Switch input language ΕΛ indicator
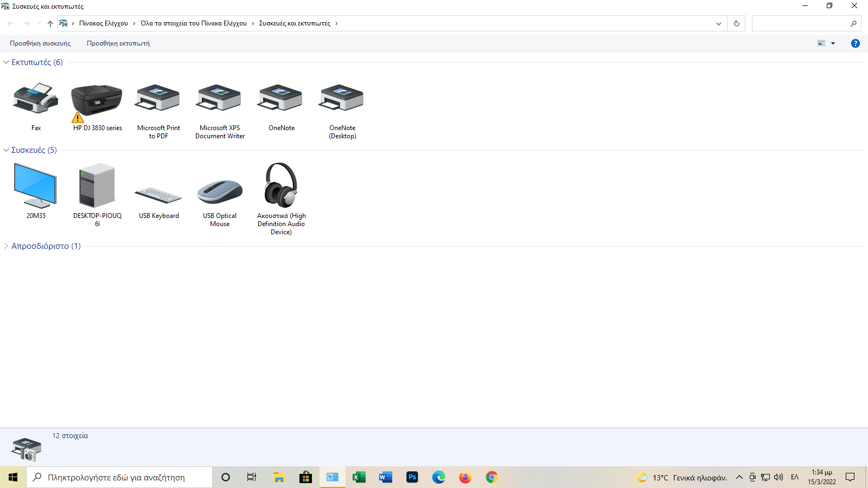This screenshot has width=868, height=488. pyautogui.click(x=795, y=477)
